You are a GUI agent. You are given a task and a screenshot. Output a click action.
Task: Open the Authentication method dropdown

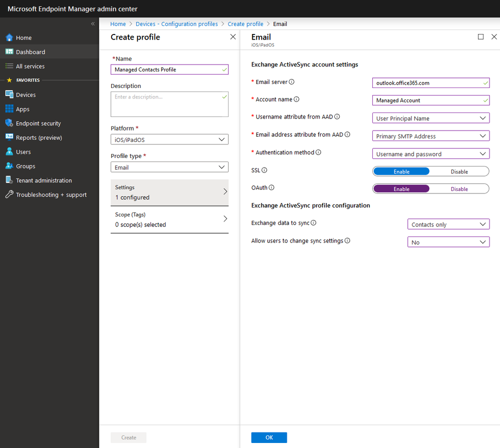[x=431, y=154]
